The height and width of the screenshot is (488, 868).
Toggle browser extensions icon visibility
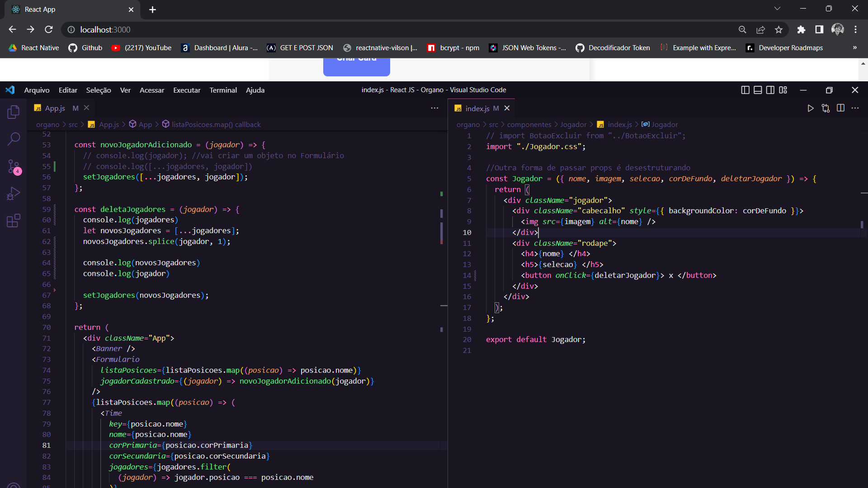(801, 29)
